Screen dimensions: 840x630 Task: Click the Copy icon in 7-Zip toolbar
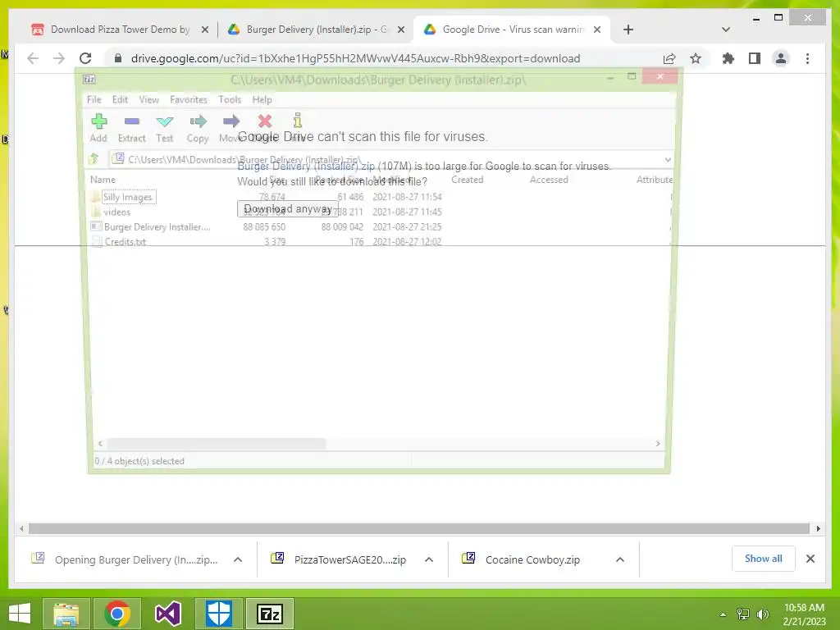point(198,121)
